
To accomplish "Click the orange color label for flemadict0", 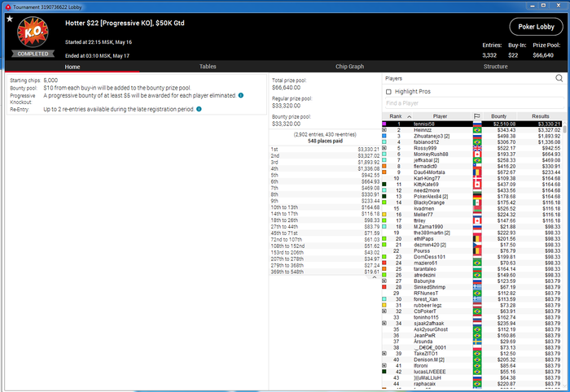I will [384, 166].
